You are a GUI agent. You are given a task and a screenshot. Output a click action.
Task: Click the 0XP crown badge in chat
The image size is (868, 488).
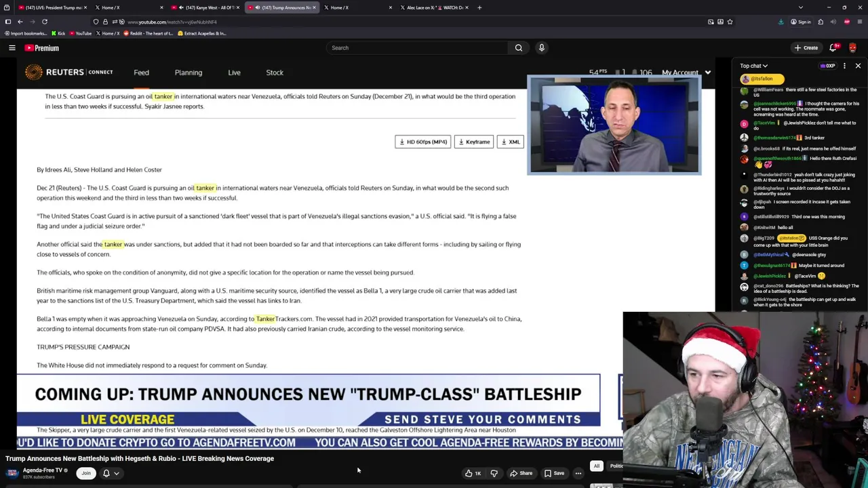tap(827, 66)
